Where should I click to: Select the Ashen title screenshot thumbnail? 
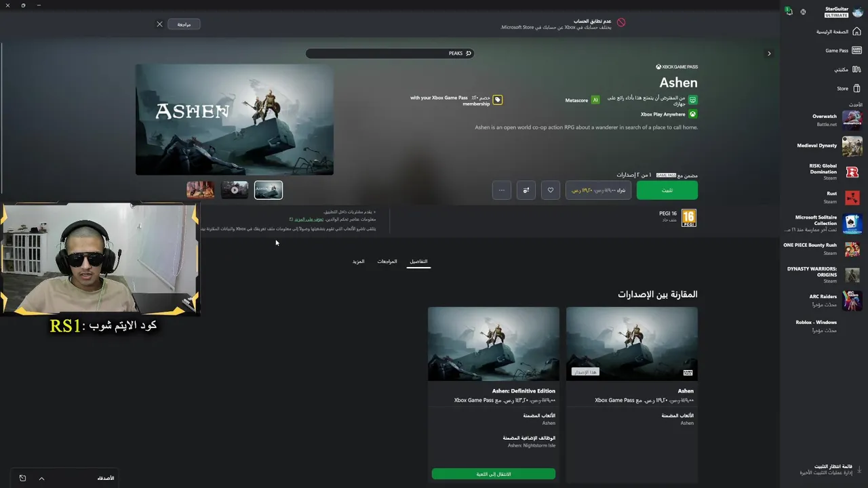click(269, 190)
